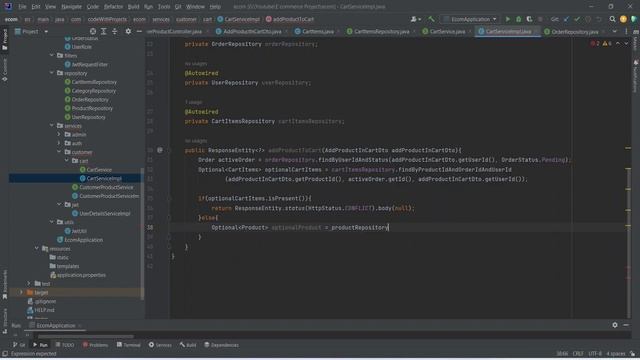Click addProductToCart breadcrumb in navigation bar
The width and height of the screenshot is (640, 360).
coord(290,19)
